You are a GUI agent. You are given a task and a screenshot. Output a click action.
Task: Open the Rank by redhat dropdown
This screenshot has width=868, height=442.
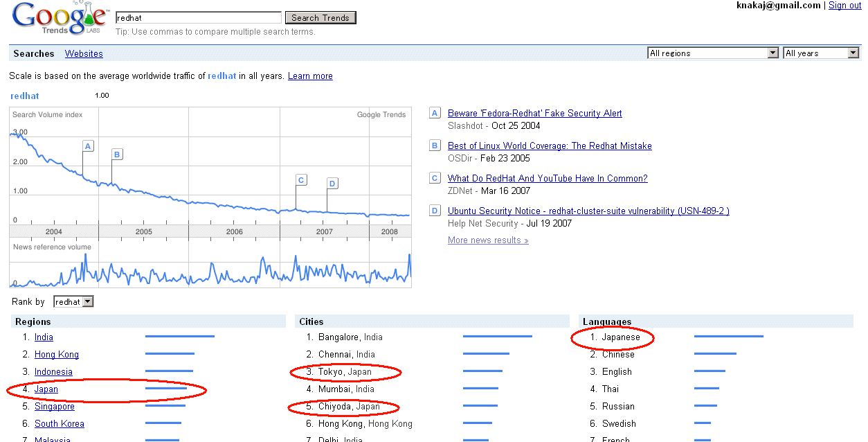tap(73, 302)
